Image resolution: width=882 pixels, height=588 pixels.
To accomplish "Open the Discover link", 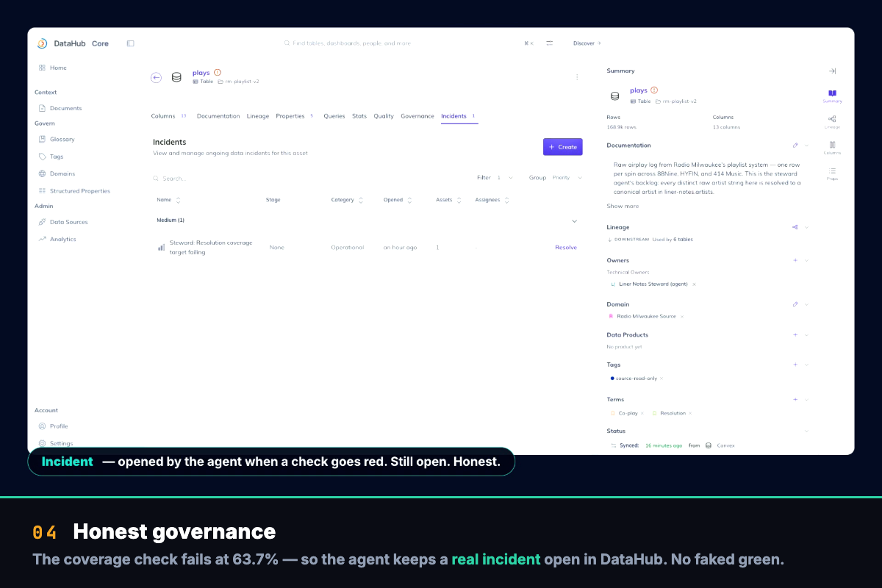I will coord(587,43).
